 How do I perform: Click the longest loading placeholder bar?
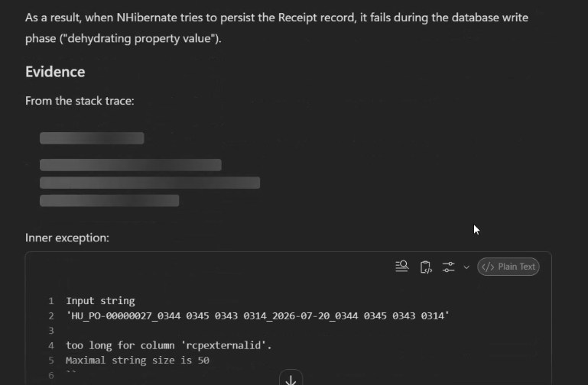coord(150,183)
